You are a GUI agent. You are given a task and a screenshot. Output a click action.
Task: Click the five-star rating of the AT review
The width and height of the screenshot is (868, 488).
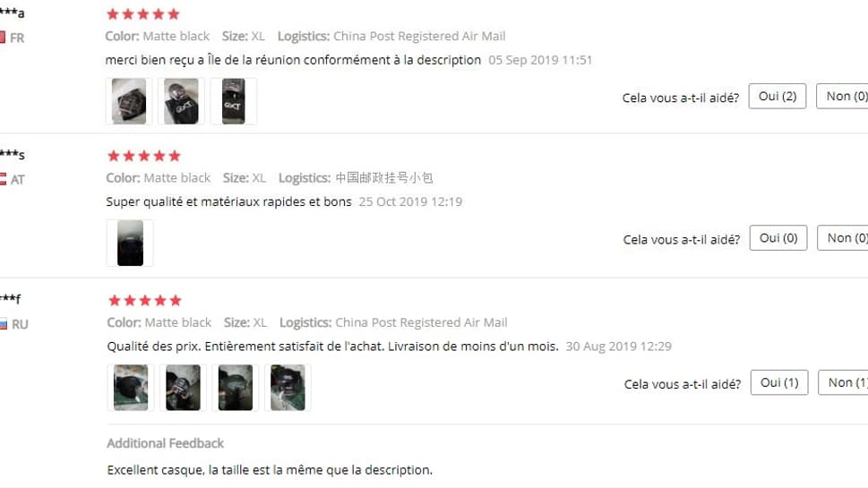[144, 156]
